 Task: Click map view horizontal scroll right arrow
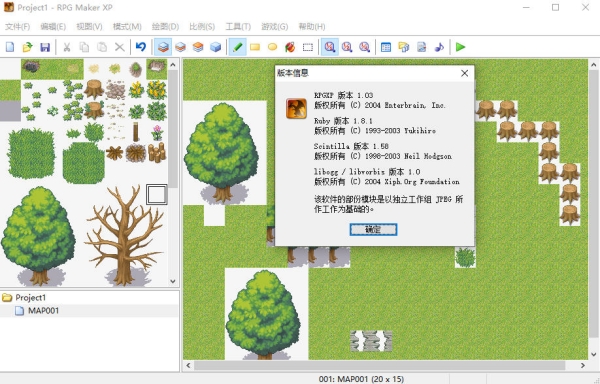pyautogui.click(x=582, y=365)
